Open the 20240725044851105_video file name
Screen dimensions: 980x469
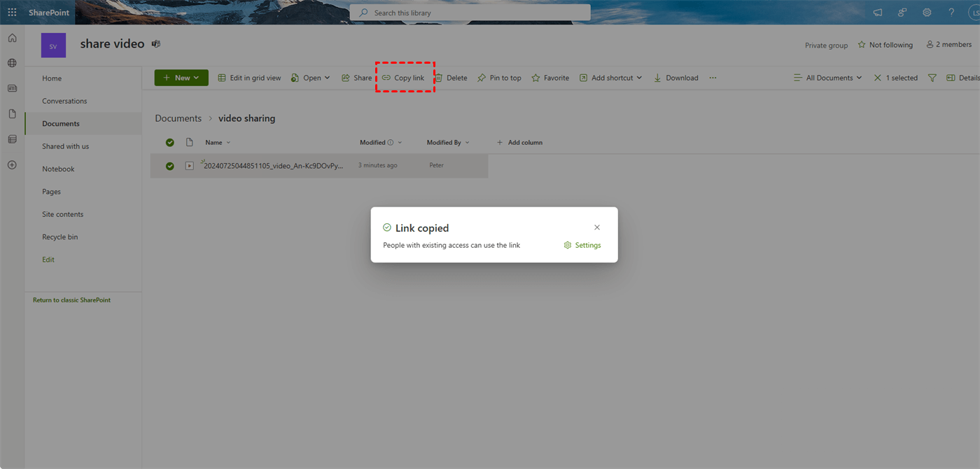click(274, 166)
